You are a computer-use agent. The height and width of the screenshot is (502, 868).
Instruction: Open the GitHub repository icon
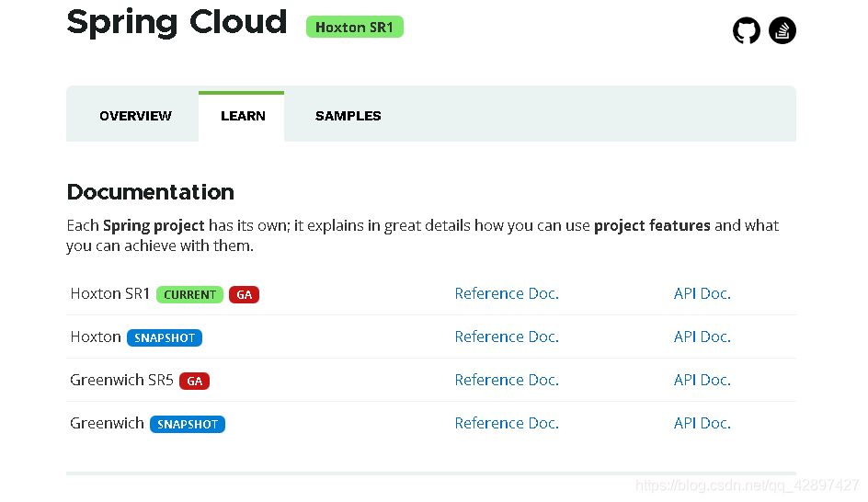pyautogui.click(x=747, y=30)
